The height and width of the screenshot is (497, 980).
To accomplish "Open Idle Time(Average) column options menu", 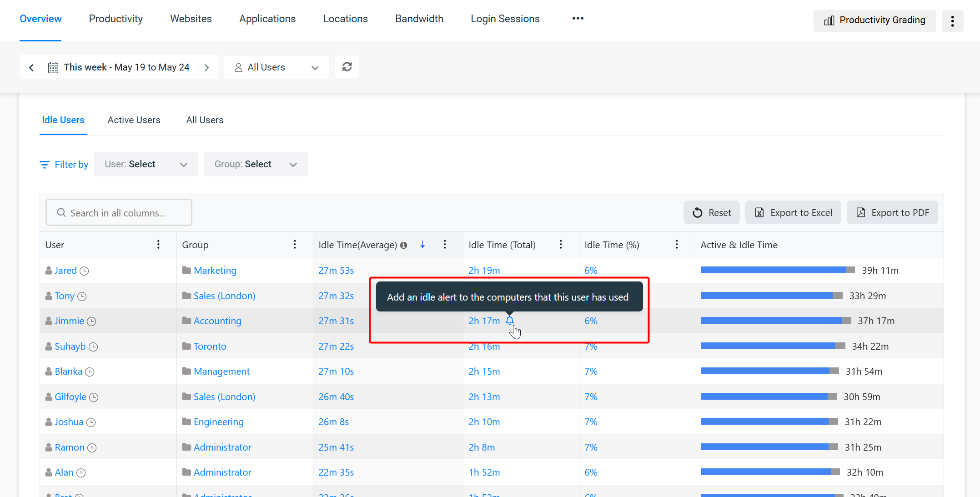I will click(445, 245).
